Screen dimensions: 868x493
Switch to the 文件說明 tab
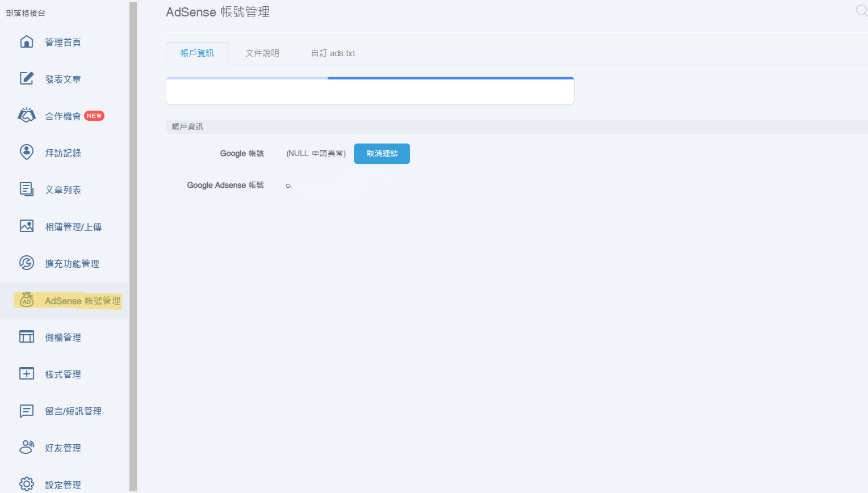click(x=262, y=53)
